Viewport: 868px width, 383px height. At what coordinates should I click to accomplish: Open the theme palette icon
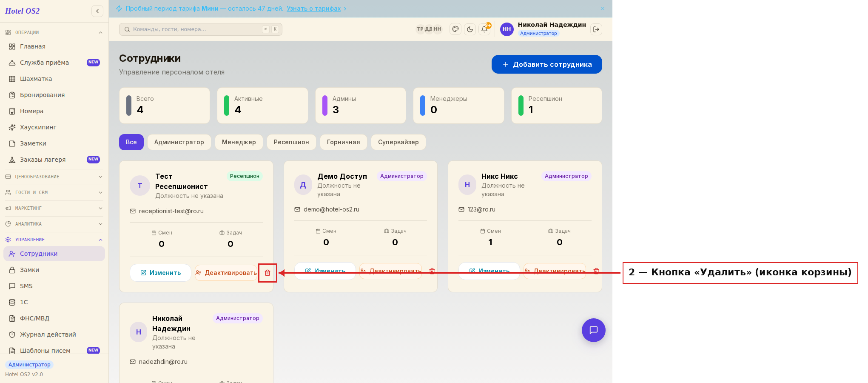pos(455,29)
